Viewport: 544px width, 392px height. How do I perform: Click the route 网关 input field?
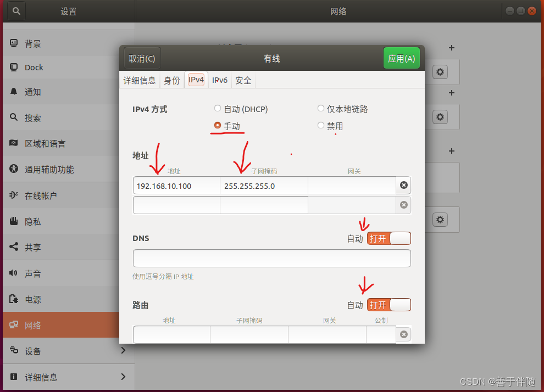327,334
